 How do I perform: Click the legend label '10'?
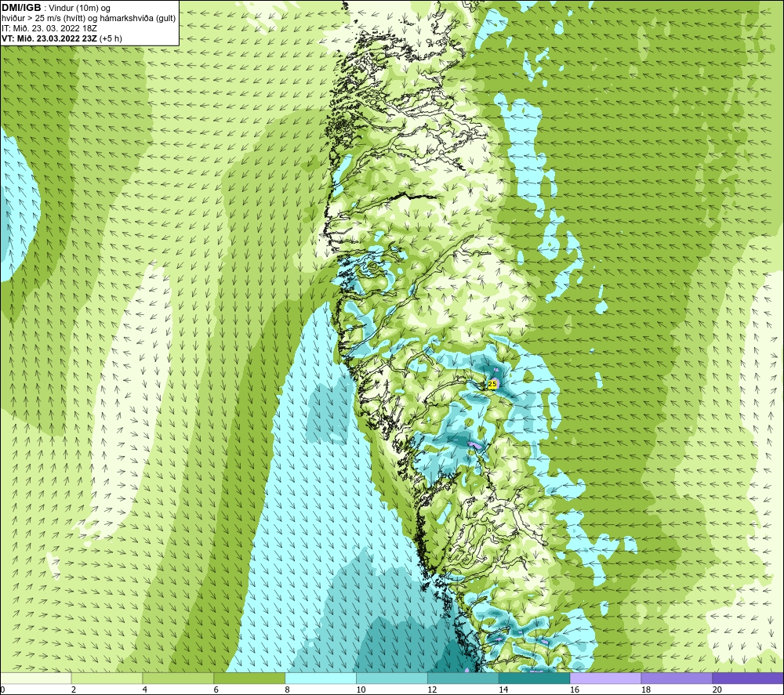coord(361,690)
